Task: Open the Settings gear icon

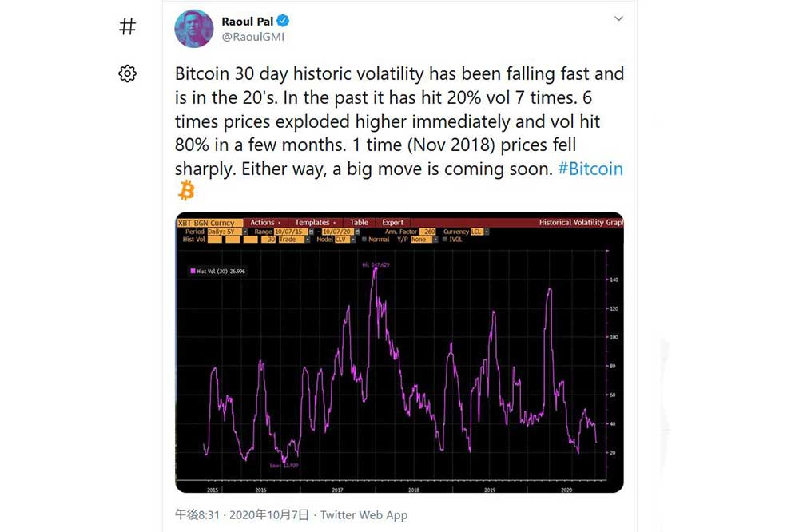Action: 127,73
